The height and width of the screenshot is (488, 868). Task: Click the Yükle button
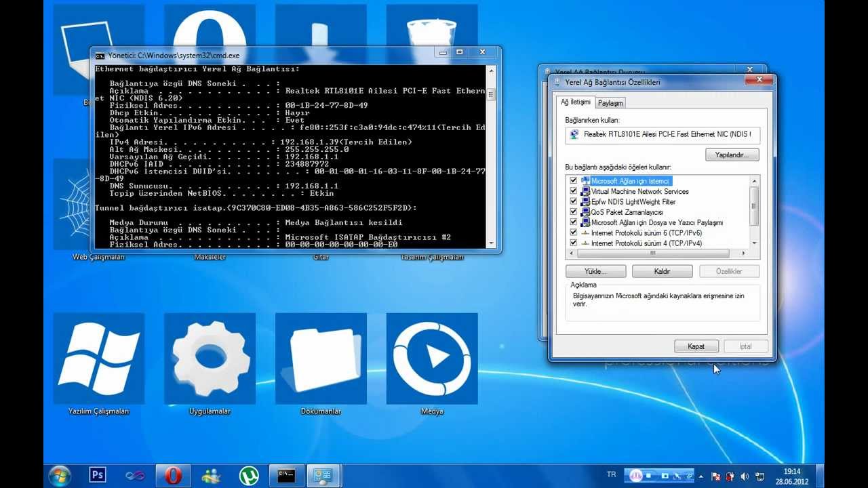(x=595, y=271)
